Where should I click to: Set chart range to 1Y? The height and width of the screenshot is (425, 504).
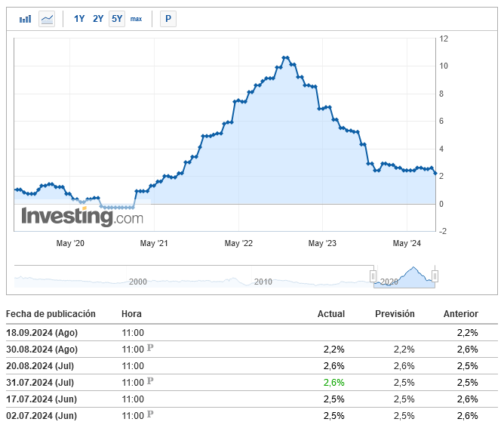tap(79, 19)
